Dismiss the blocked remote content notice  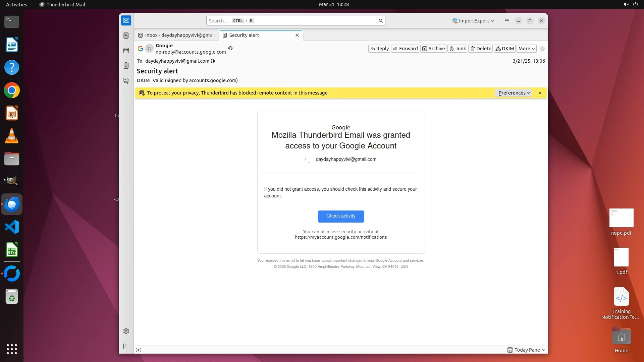(x=540, y=93)
